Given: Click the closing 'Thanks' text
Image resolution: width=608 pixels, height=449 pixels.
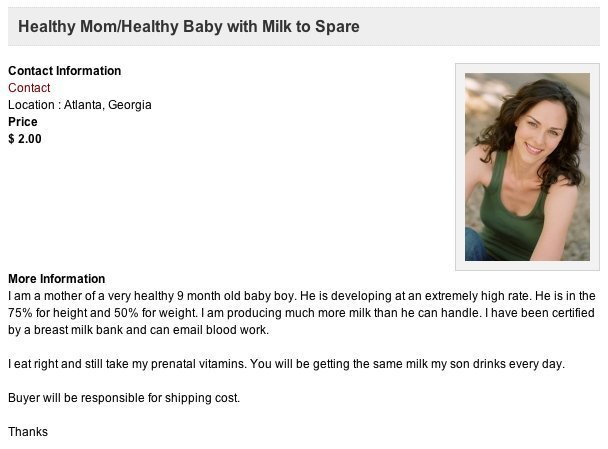Looking at the screenshot, I should pos(28,432).
